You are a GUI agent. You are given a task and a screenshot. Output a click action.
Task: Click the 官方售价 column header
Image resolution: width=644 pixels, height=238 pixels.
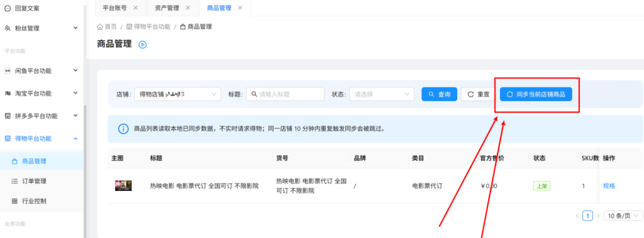[492, 158]
